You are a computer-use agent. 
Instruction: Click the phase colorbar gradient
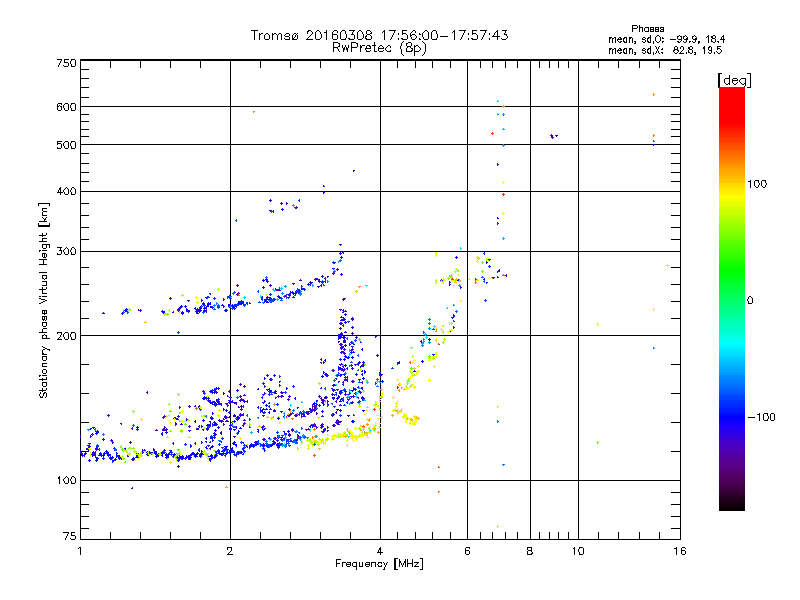(x=732, y=299)
